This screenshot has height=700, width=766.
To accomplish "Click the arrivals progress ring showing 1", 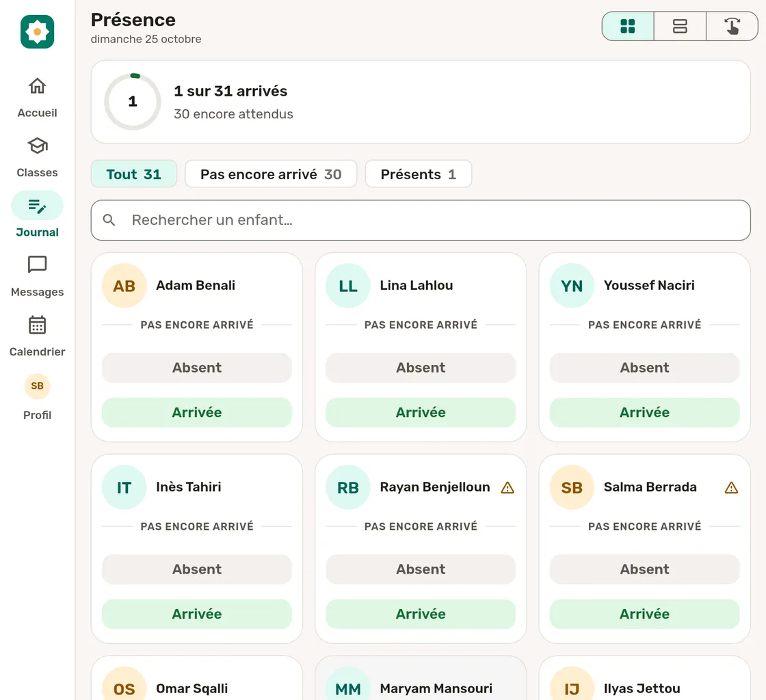I will (x=133, y=102).
